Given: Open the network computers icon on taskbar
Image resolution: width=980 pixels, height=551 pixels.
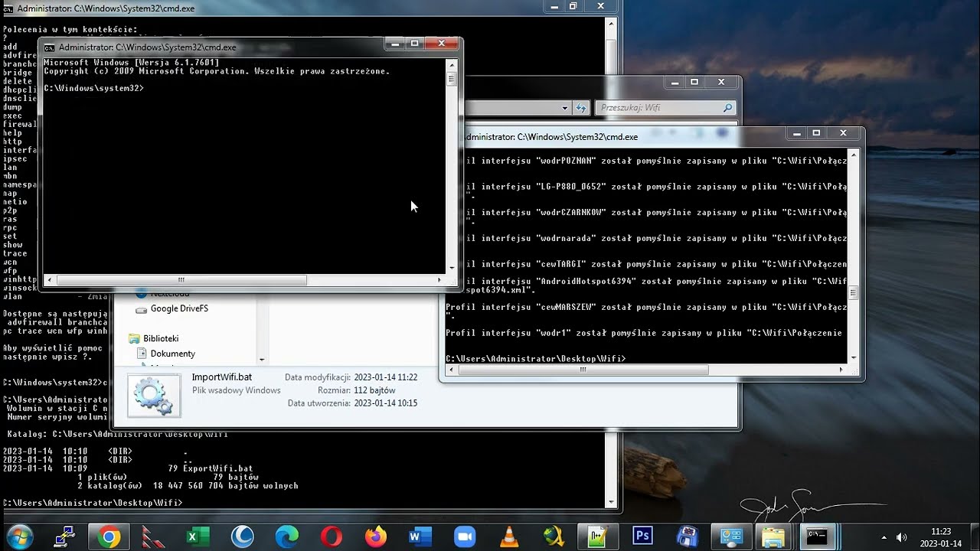Looking at the screenshot, I should 64,537.
